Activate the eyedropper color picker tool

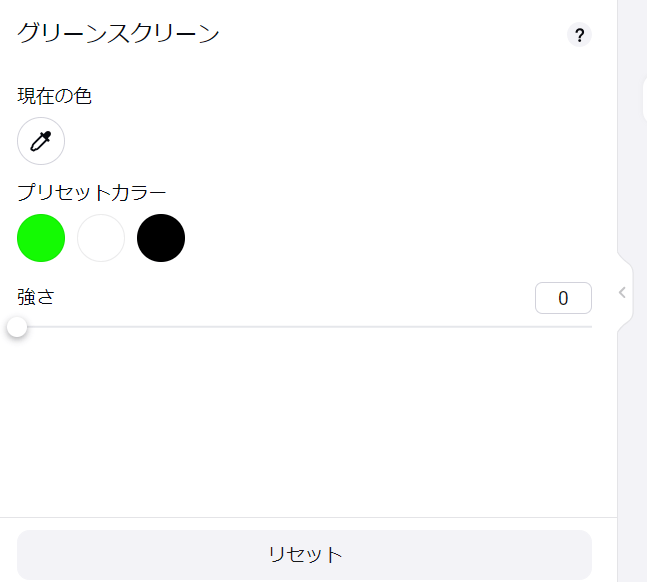41,141
